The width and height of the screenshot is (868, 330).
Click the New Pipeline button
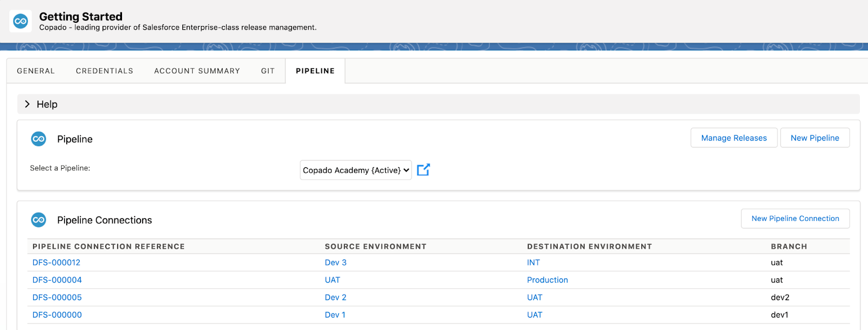[815, 138]
